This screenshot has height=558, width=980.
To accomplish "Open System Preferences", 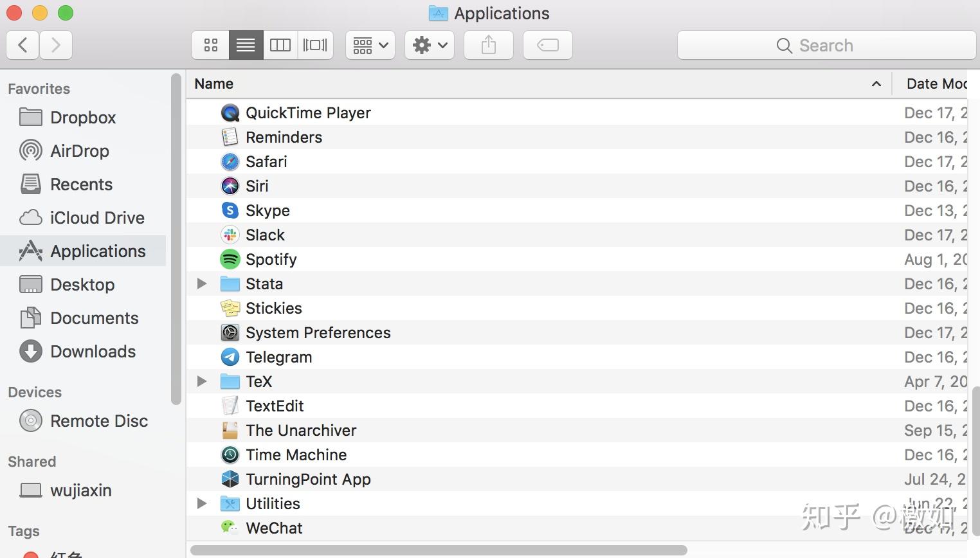I will pyautogui.click(x=318, y=332).
